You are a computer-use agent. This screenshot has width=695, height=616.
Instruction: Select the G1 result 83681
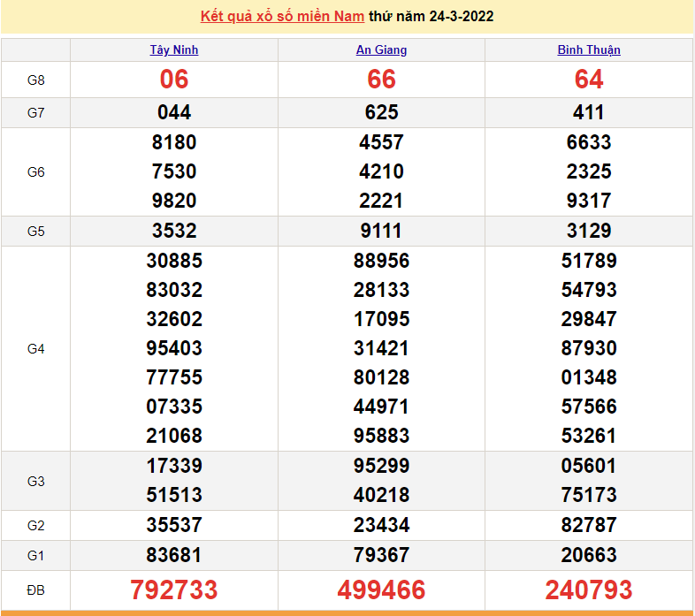coord(174,555)
